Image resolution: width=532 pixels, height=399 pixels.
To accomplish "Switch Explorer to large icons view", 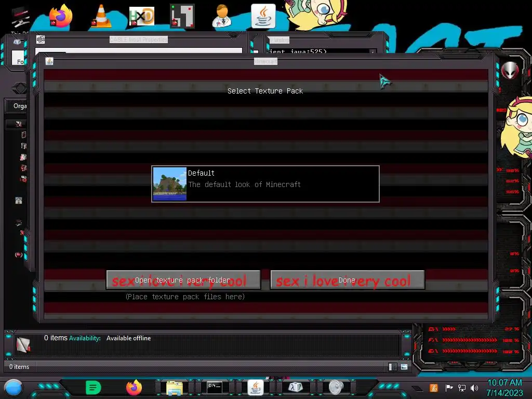I will (x=404, y=367).
